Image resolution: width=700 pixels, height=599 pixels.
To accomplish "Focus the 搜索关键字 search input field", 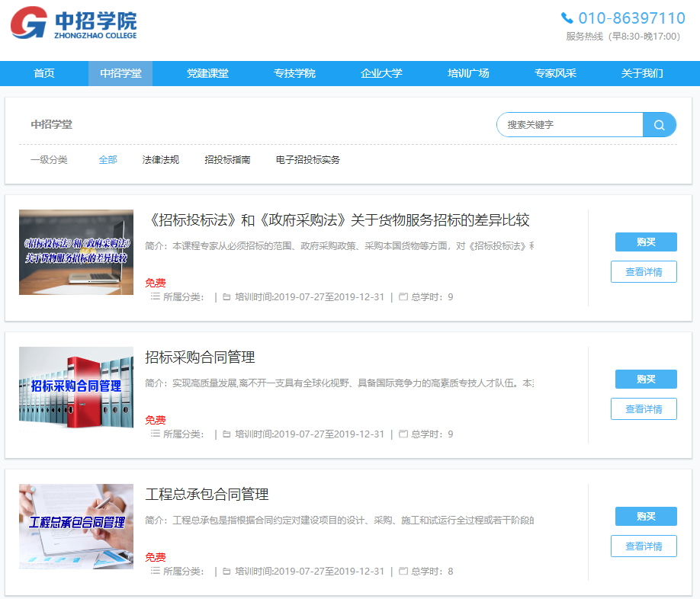I will coord(570,125).
